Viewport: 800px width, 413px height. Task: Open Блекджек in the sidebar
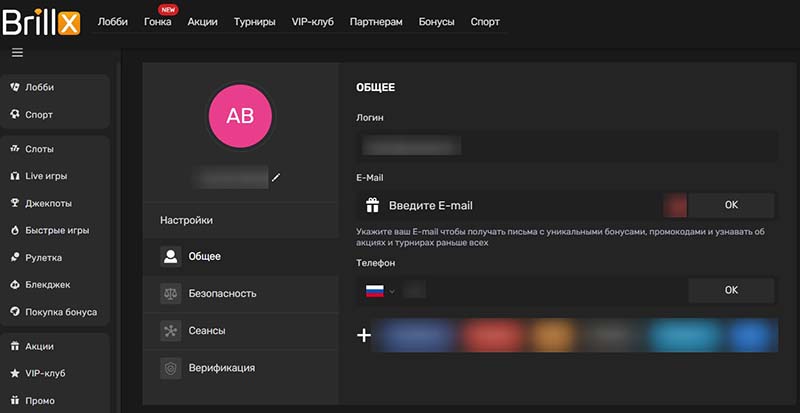point(48,284)
